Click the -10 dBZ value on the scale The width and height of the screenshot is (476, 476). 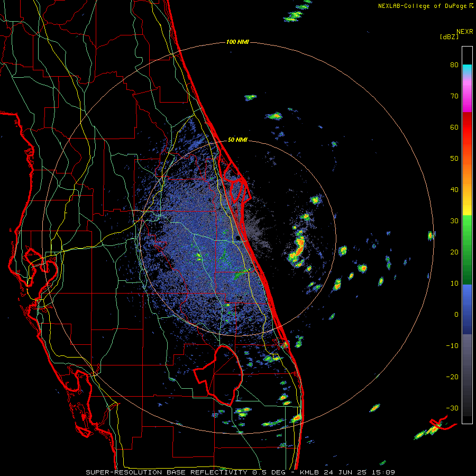[452, 346]
